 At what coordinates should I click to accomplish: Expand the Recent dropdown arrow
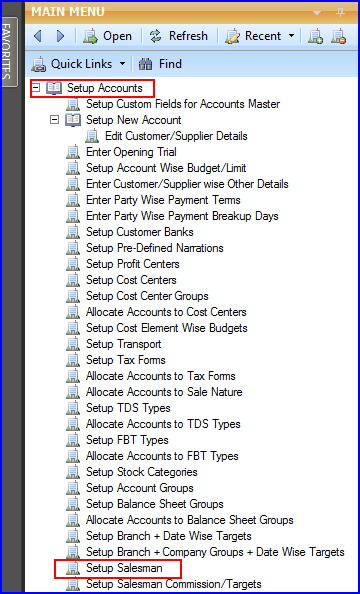coord(291,36)
